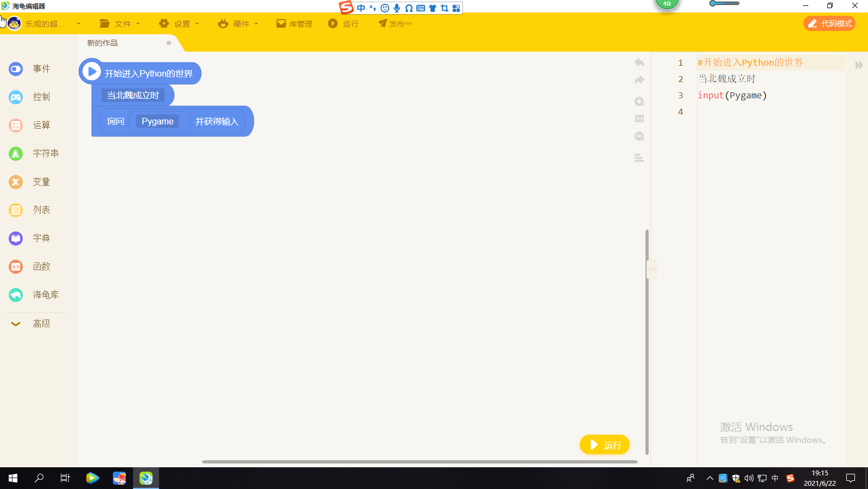Open the 海龟库 block category
The width and height of the screenshot is (868, 489).
coord(34,294)
